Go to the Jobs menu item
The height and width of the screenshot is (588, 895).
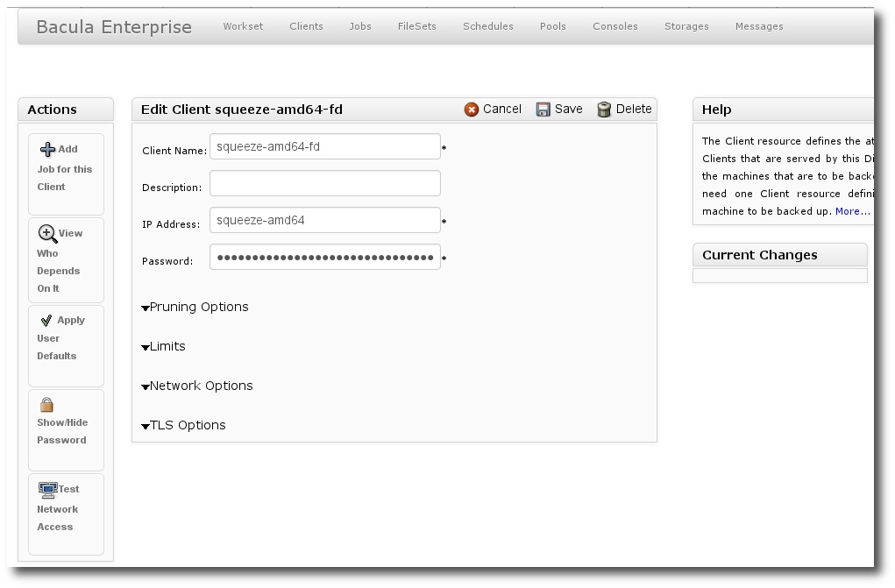click(360, 26)
